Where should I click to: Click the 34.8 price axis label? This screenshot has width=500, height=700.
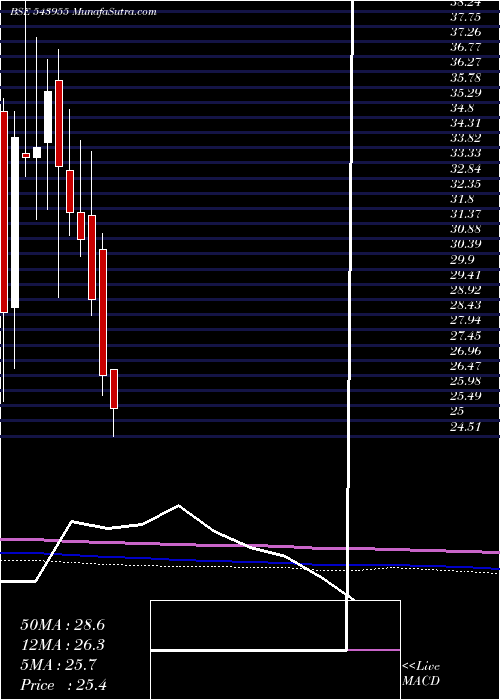(x=462, y=108)
